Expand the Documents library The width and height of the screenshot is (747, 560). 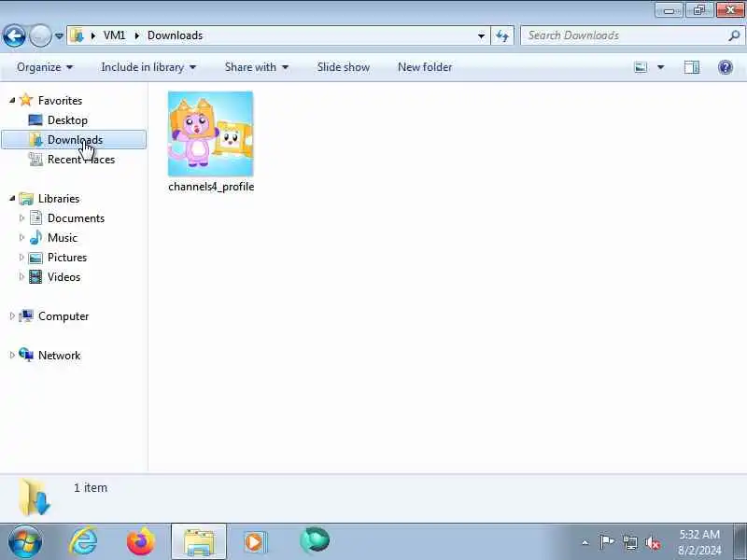21,217
